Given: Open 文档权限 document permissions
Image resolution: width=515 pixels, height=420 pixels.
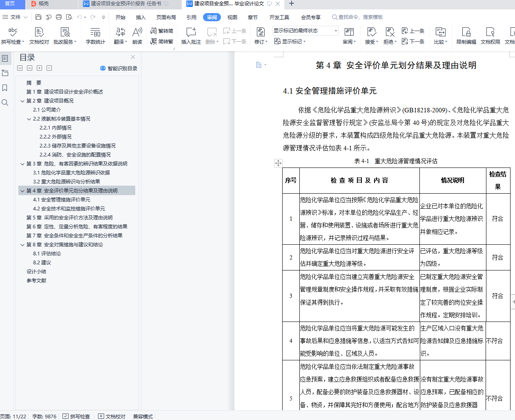Looking at the screenshot, I should (x=490, y=36).
